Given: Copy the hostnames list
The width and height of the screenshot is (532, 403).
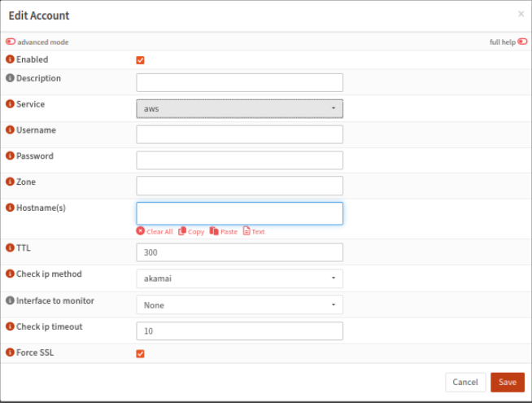Looking at the screenshot, I should coord(191,231).
